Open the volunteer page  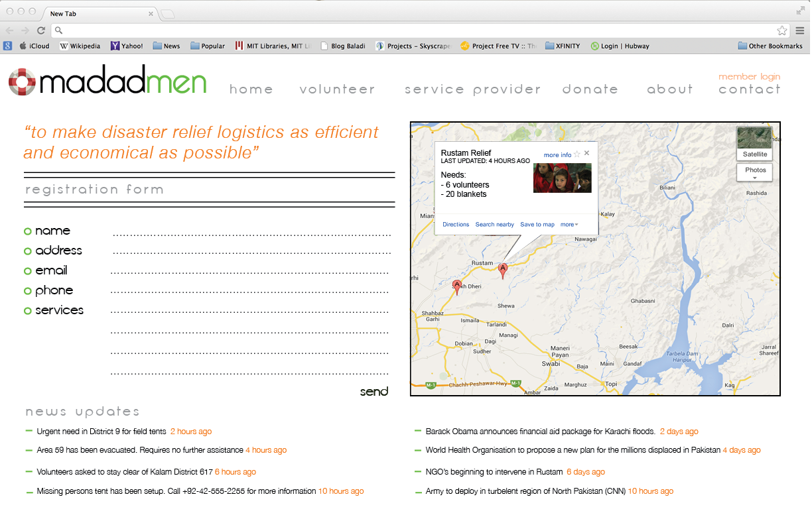click(x=337, y=89)
